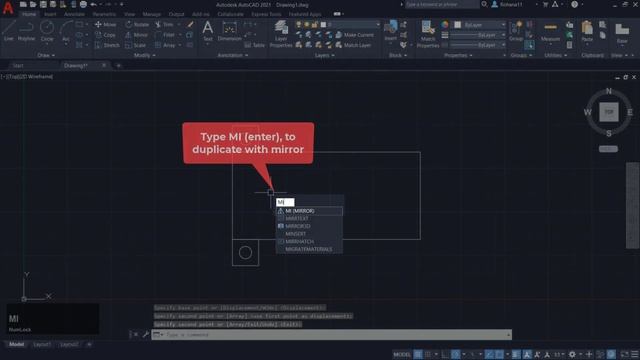Click the Fillet tool
Screen dimensions: 640x360
[x=165, y=35]
